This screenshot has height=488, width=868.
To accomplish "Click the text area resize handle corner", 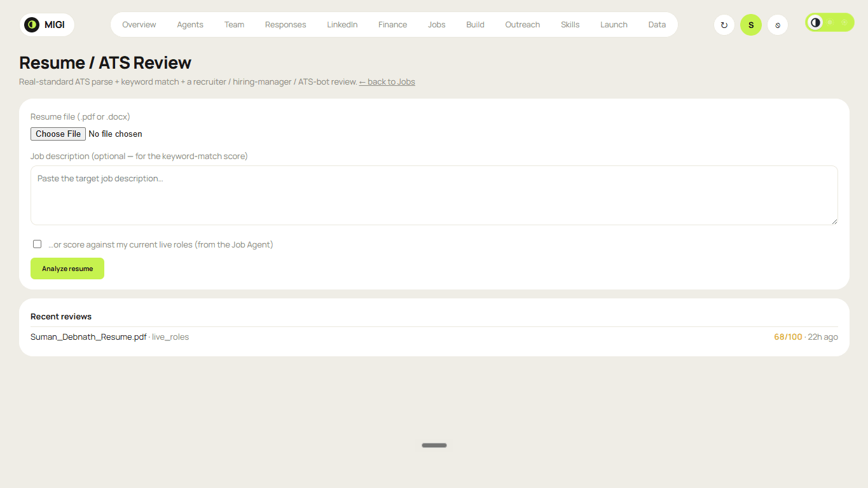I will point(834,221).
